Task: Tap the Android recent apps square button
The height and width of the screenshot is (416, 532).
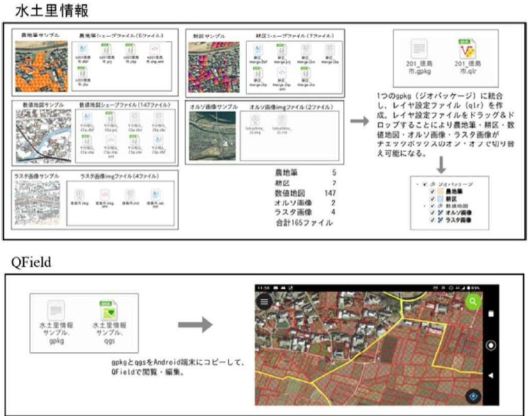Action: coord(491,314)
